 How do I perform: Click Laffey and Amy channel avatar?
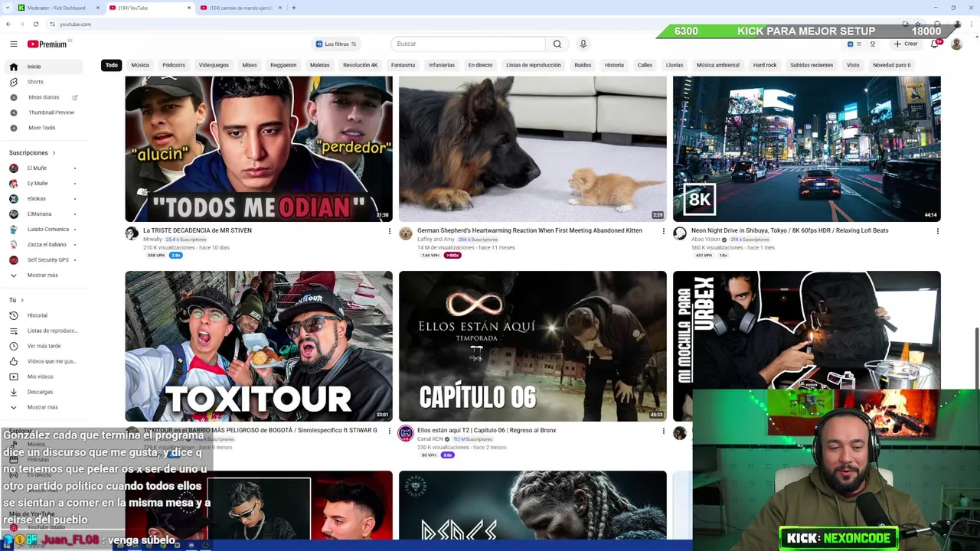[406, 233]
